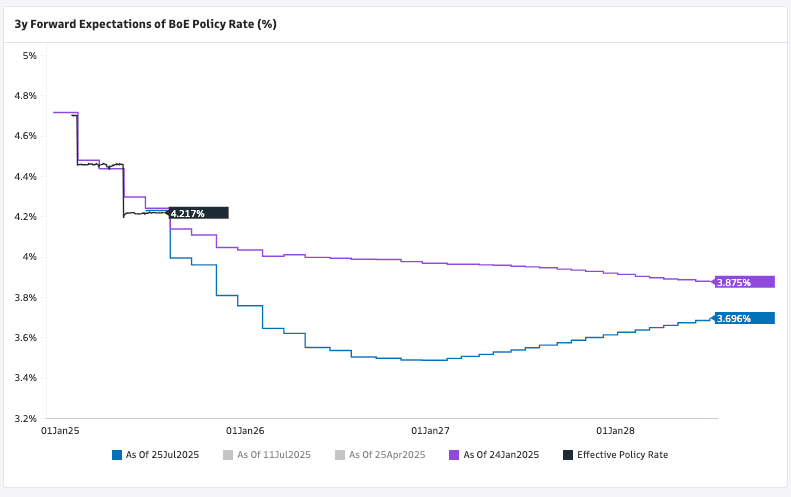Click the 01Jan25 x-axis tick label
Viewport: 791px width, 497px height.
(60, 430)
